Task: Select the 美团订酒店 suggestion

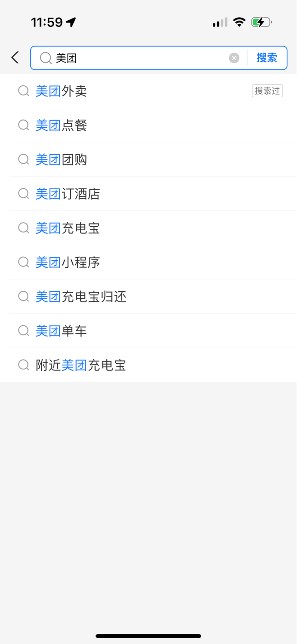Action: pos(68,194)
